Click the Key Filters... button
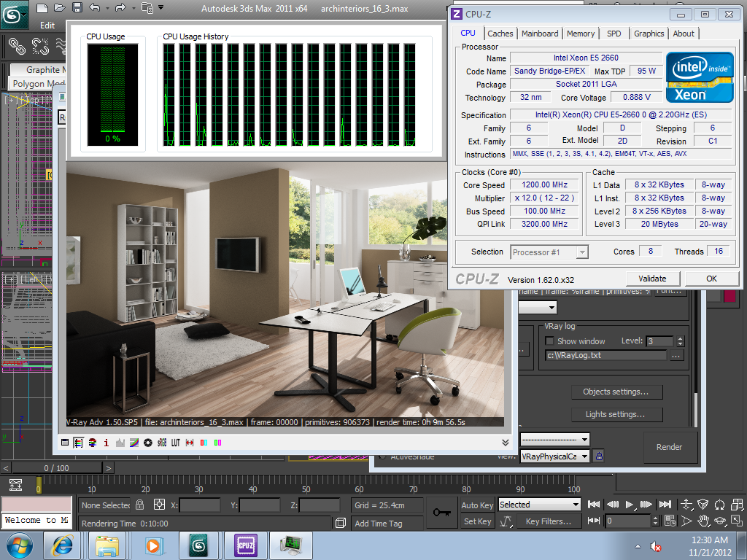The image size is (747, 560). (x=549, y=521)
